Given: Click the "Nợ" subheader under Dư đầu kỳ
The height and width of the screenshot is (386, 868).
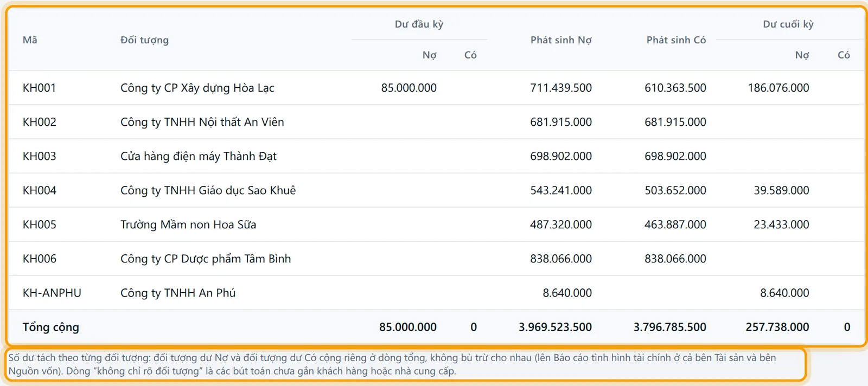Looking at the screenshot, I should tap(430, 55).
